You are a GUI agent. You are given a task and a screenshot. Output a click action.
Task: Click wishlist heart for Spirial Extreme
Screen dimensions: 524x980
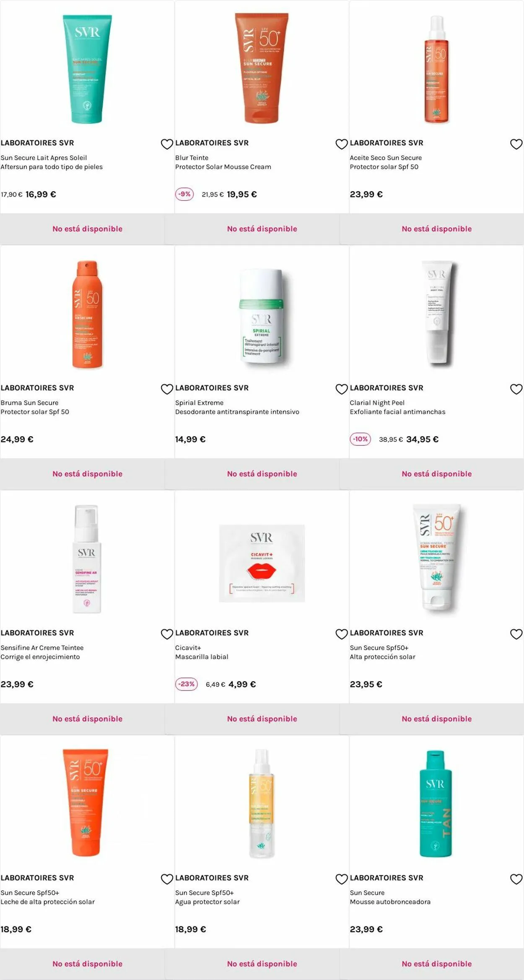point(342,389)
